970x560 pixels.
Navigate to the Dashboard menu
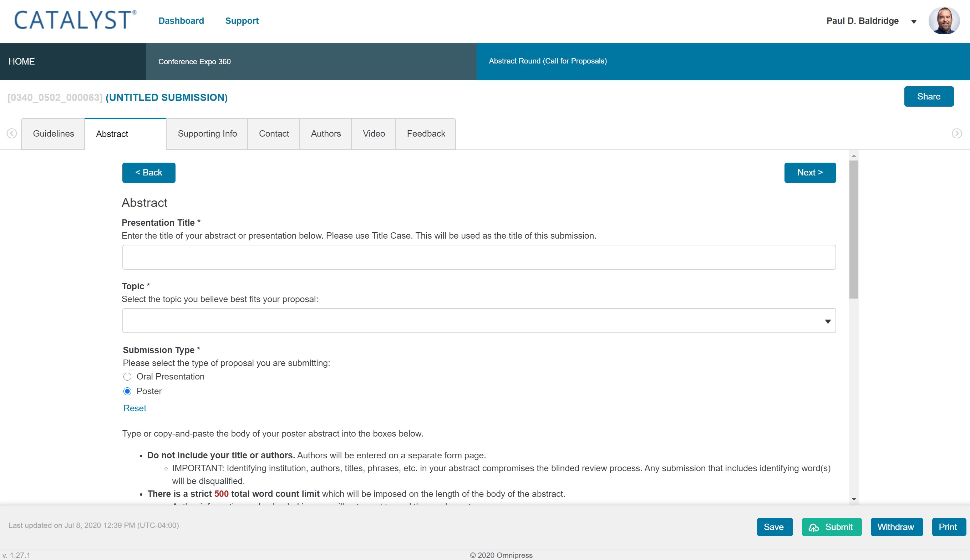pos(181,21)
